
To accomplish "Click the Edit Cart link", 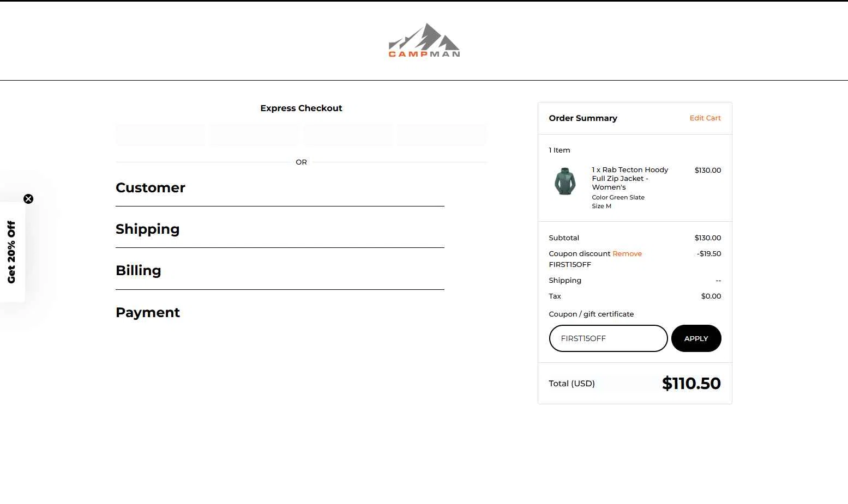I will [705, 118].
